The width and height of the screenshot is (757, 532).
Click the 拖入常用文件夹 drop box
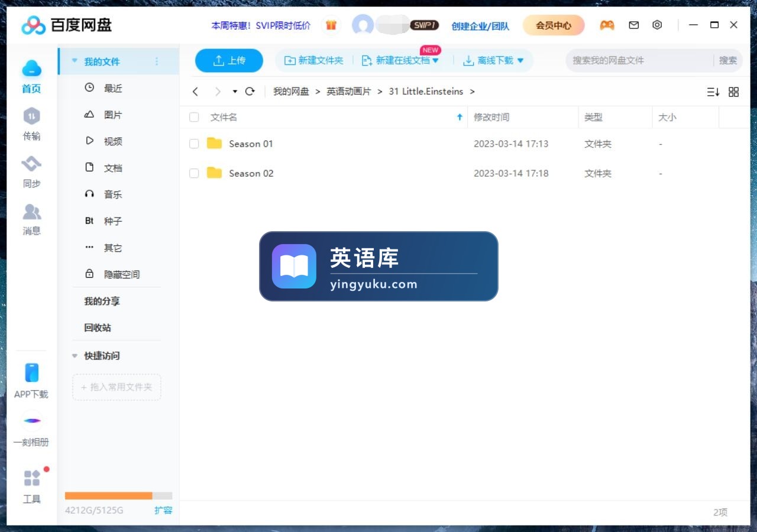coord(117,387)
